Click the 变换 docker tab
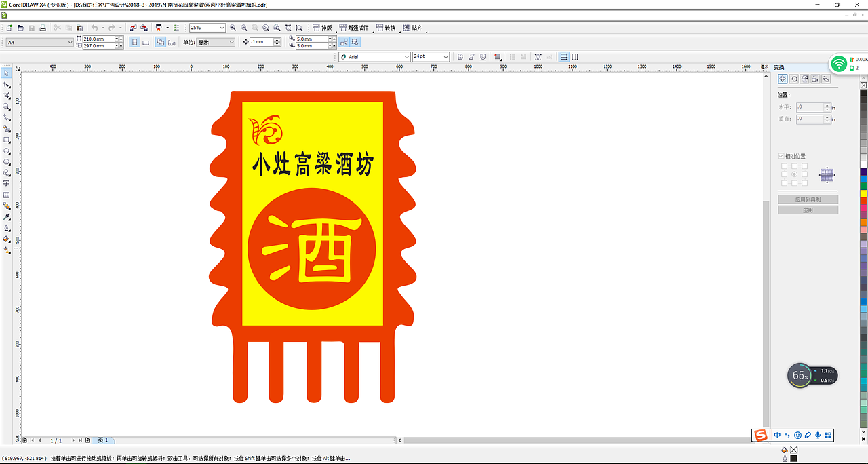The height and width of the screenshot is (464, 868). point(778,67)
